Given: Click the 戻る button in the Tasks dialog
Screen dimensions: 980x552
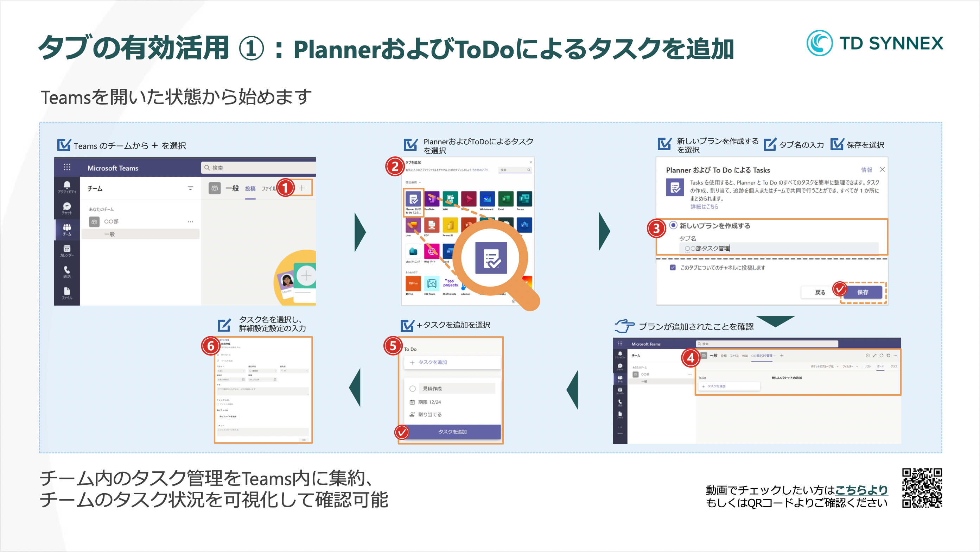Looking at the screenshot, I should click(820, 292).
